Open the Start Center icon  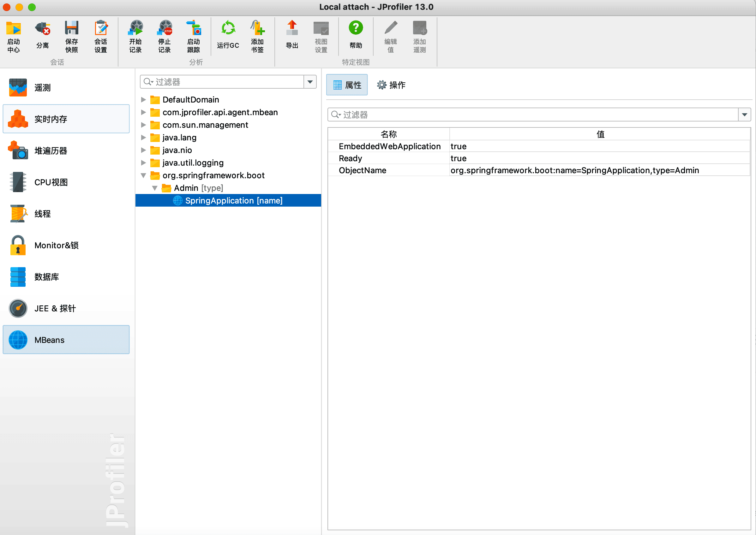click(x=14, y=28)
